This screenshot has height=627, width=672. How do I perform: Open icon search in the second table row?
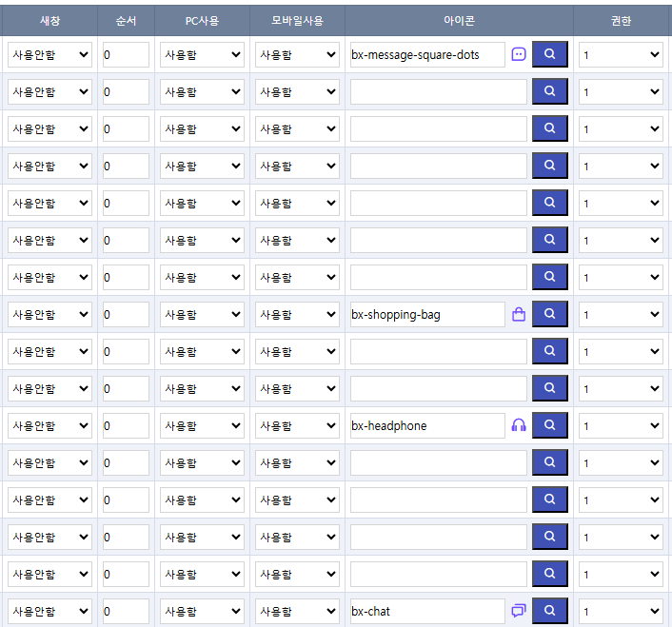tap(549, 91)
